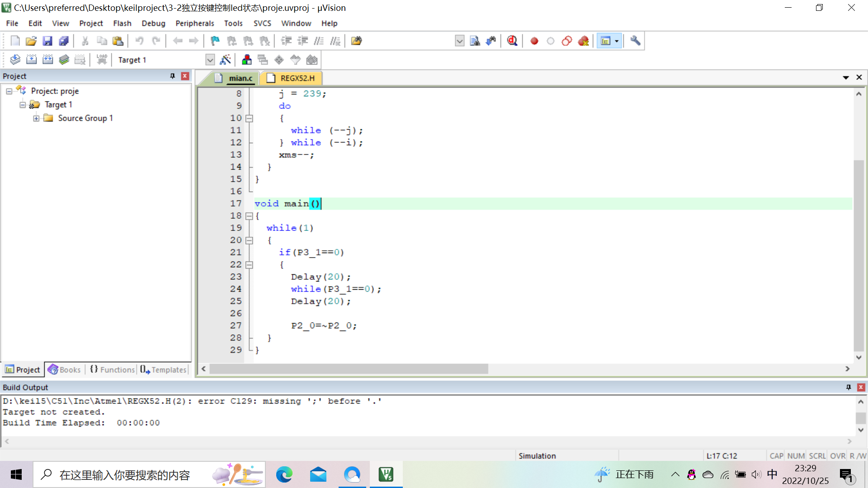Translate the current file icon
The image size is (868, 488).
pos(15,60)
